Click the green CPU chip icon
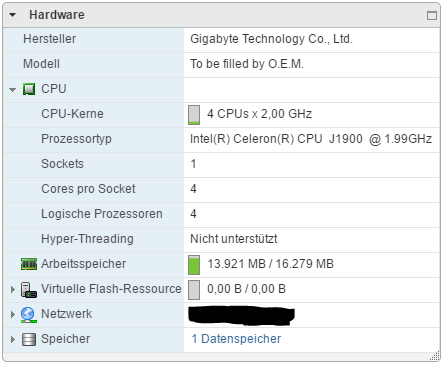This screenshot has width=447, height=368. (29, 89)
